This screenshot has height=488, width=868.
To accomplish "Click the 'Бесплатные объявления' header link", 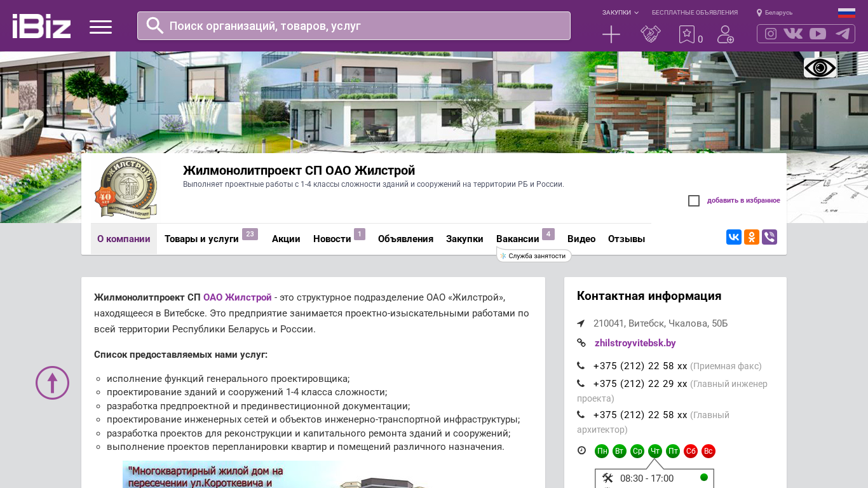I will point(695,13).
